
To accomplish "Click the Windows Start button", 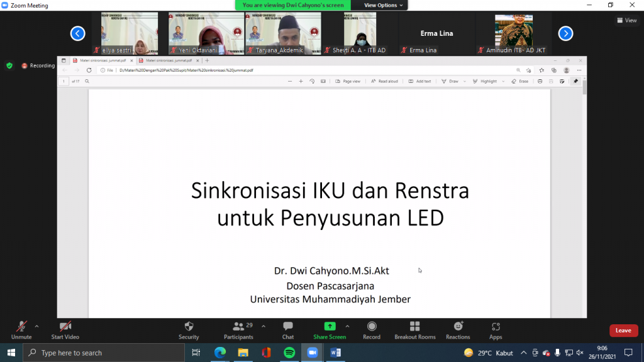I will tap(11, 353).
